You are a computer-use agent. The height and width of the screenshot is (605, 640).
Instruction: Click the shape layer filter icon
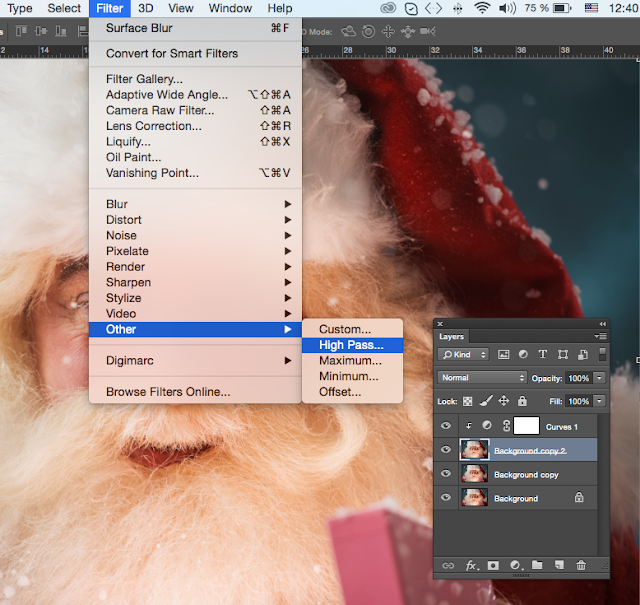(563, 354)
